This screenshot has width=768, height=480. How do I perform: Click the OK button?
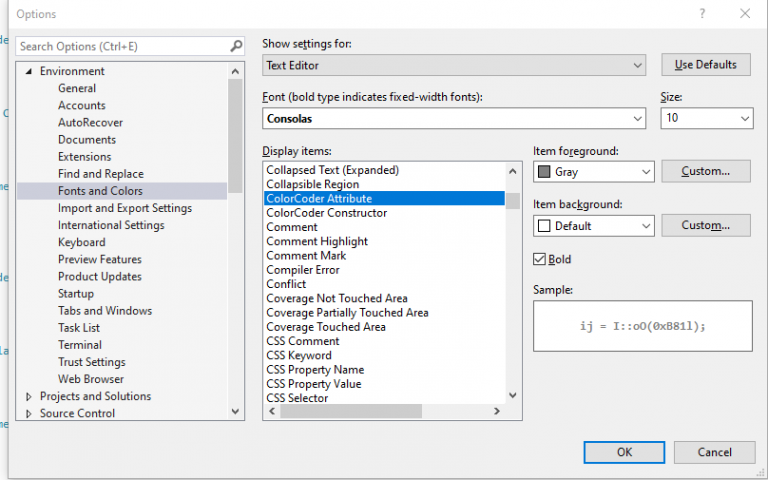624,452
